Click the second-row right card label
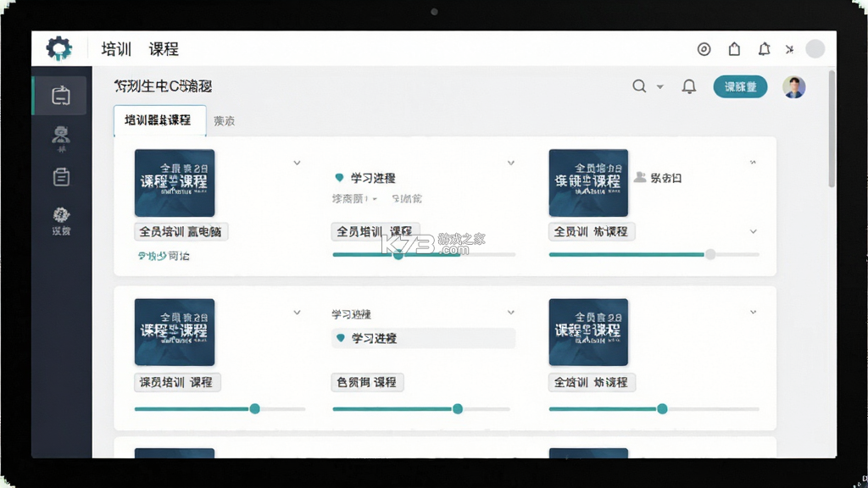868x488 pixels. point(592,382)
